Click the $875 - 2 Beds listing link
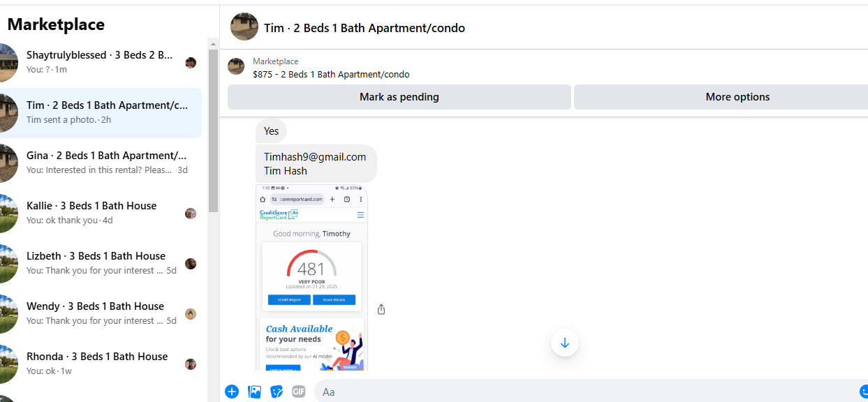This screenshot has width=868, height=402. click(331, 74)
